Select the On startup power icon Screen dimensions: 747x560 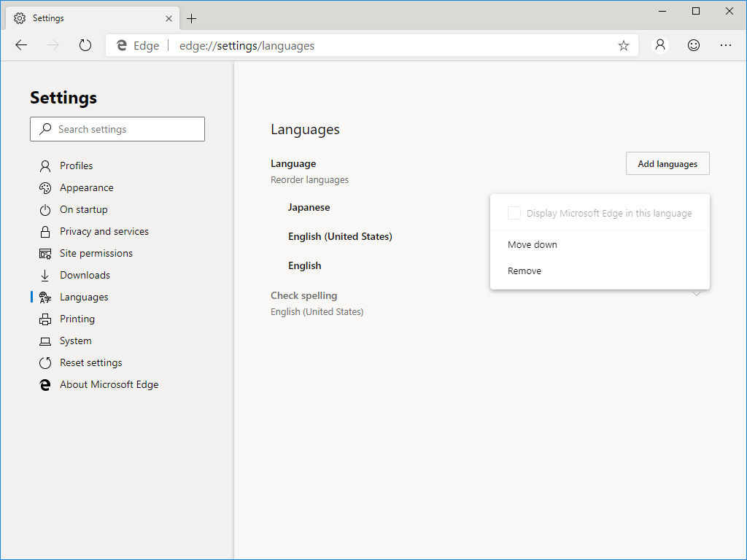tap(45, 209)
